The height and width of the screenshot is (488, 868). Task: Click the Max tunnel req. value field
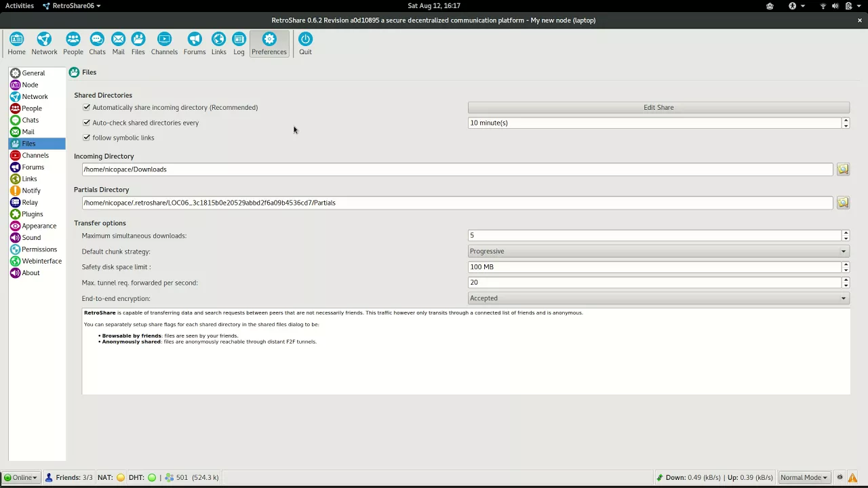coord(655,283)
